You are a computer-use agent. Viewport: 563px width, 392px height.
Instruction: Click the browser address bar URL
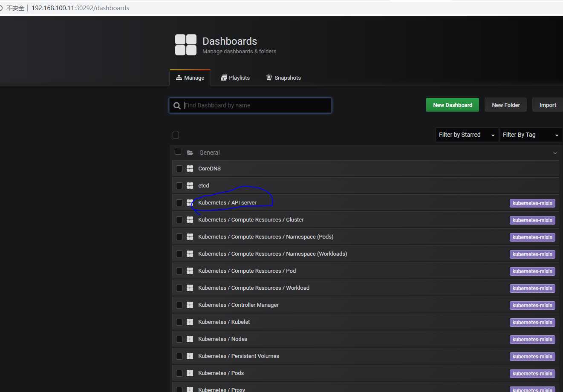(x=80, y=8)
